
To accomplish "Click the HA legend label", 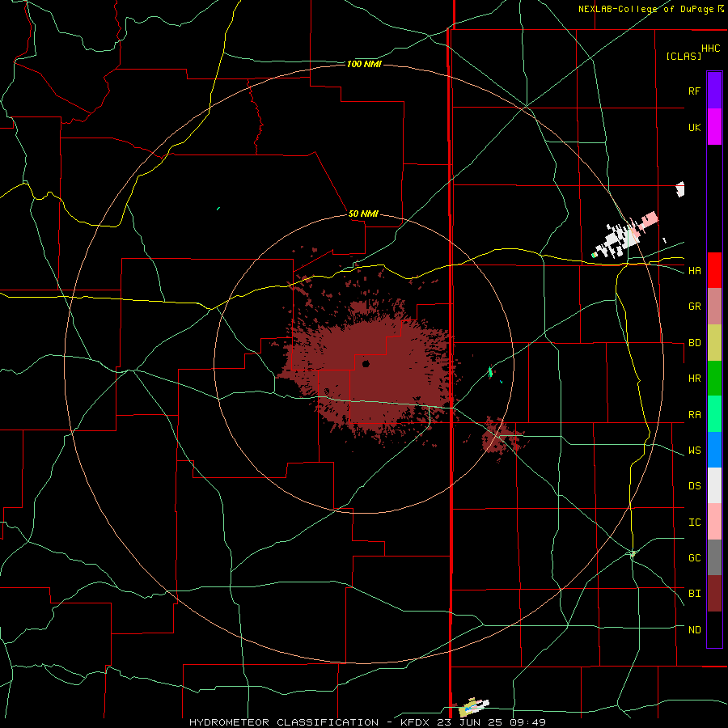I will point(694,270).
